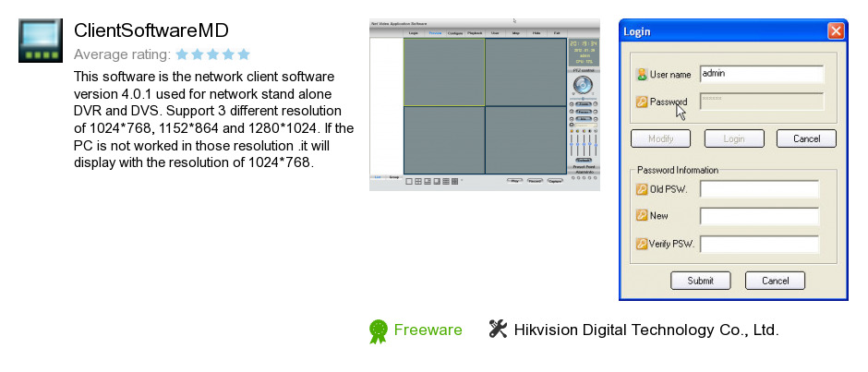
Task: Open the ClientSoftwareMD title link
Action: [x=151, y=30]
